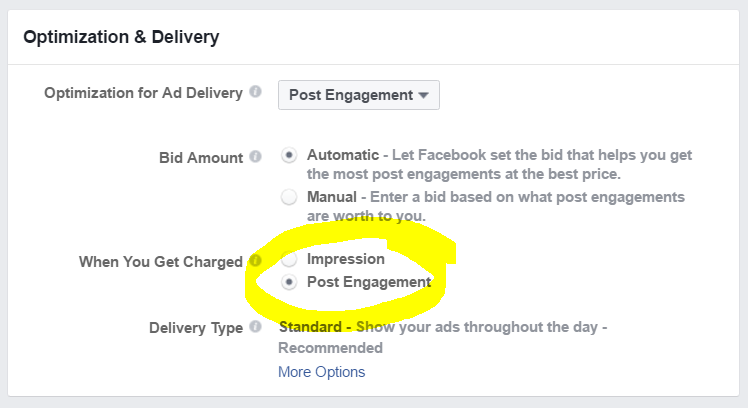Click the bold Manual option label
The height and width of the screenshot is (408, 748).
[x=332, y=197]
